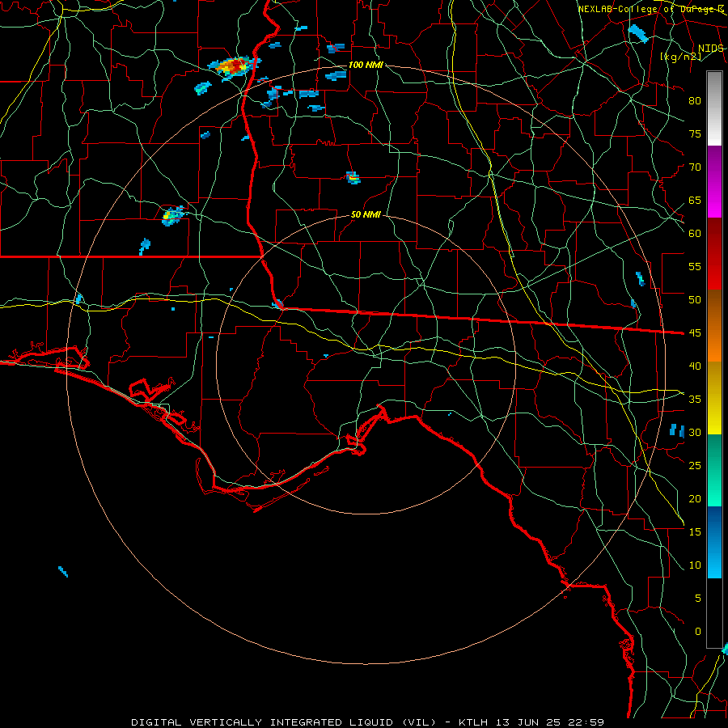Select the "65" value on the color scale
Viewport: 728px width, 728px height.
[x=695, y=200]
